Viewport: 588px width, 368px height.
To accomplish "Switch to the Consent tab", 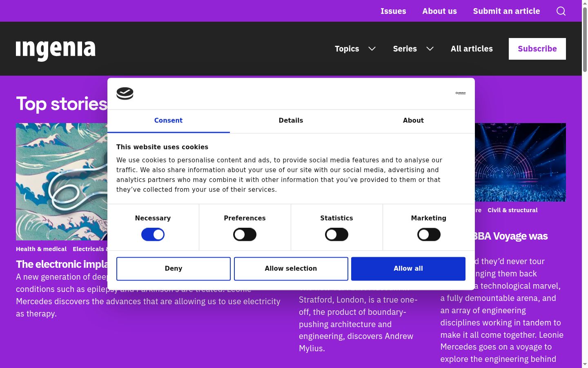I will (x=168, y=121).
